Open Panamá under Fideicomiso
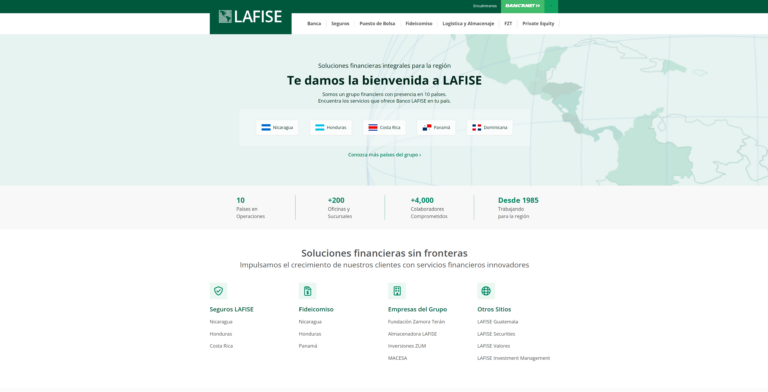Viewport: 768px width, 392px height. [308, 346]
